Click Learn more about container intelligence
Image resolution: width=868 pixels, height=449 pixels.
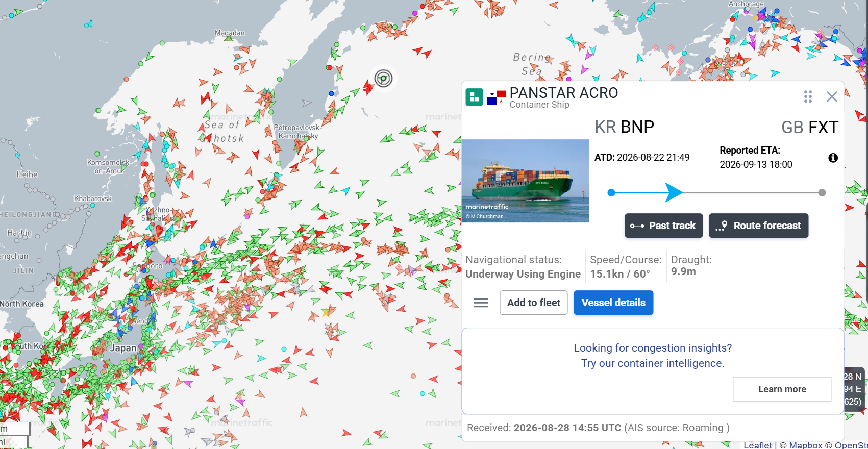pyautogui.click(x=782, y=389)
